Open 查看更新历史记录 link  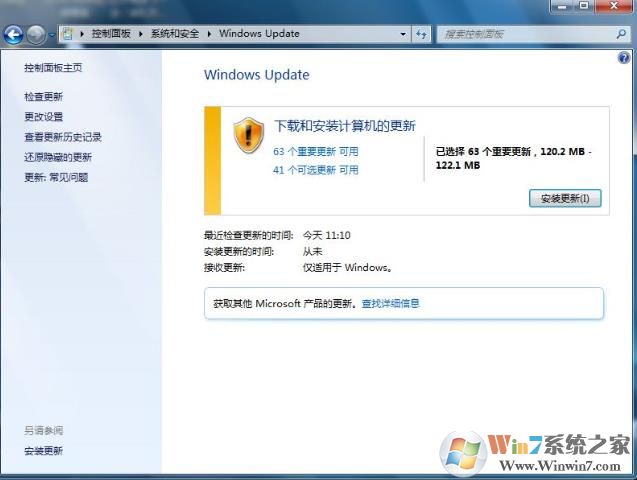tap(63, 137)
